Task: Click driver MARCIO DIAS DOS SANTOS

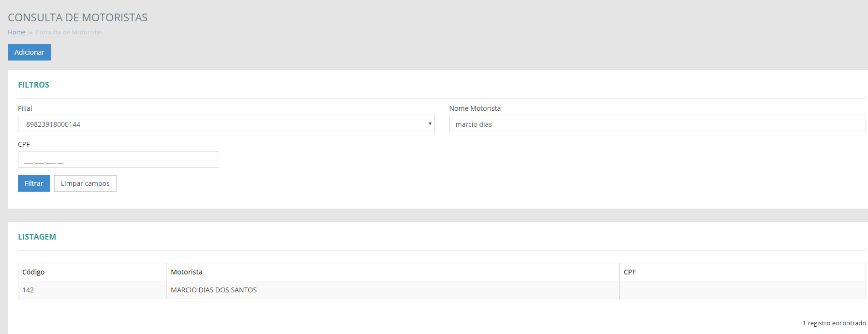Action: coord(214,290)
